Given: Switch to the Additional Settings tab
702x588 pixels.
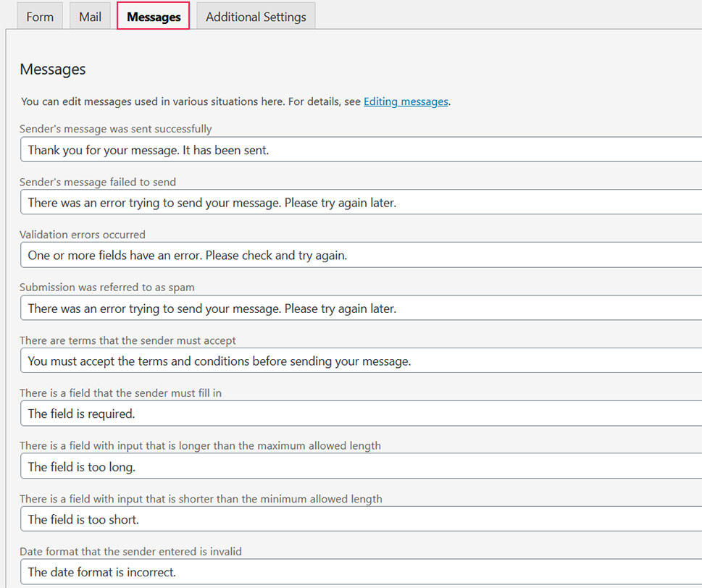Looking at the screenshot, I should [x=255, y=16].
